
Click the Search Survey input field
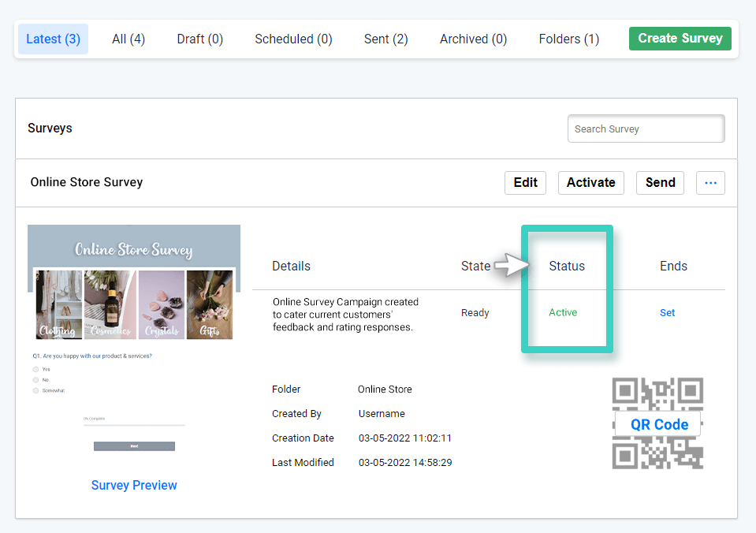point(646,129)
